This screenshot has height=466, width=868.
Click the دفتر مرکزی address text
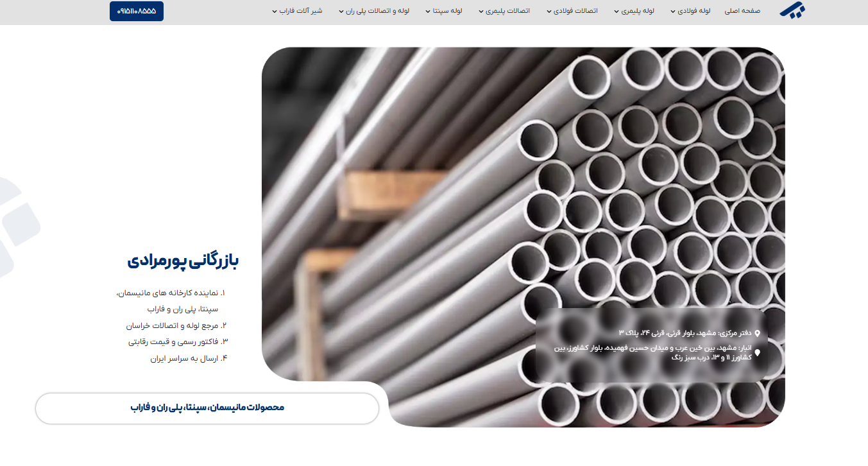[685, 333]
